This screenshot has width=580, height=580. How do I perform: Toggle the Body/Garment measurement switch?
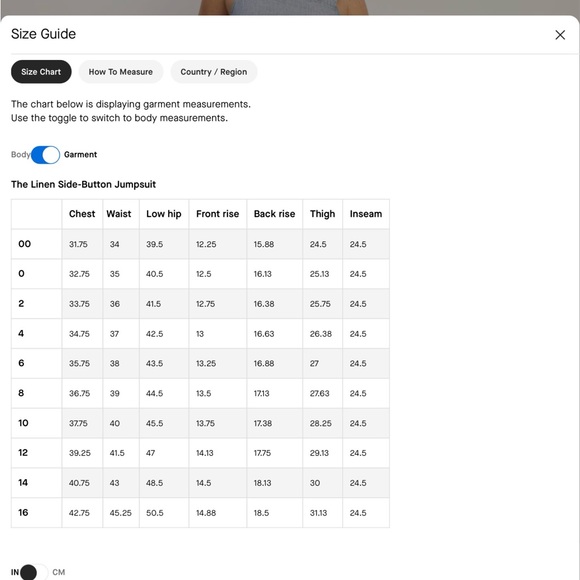[45, 155]
